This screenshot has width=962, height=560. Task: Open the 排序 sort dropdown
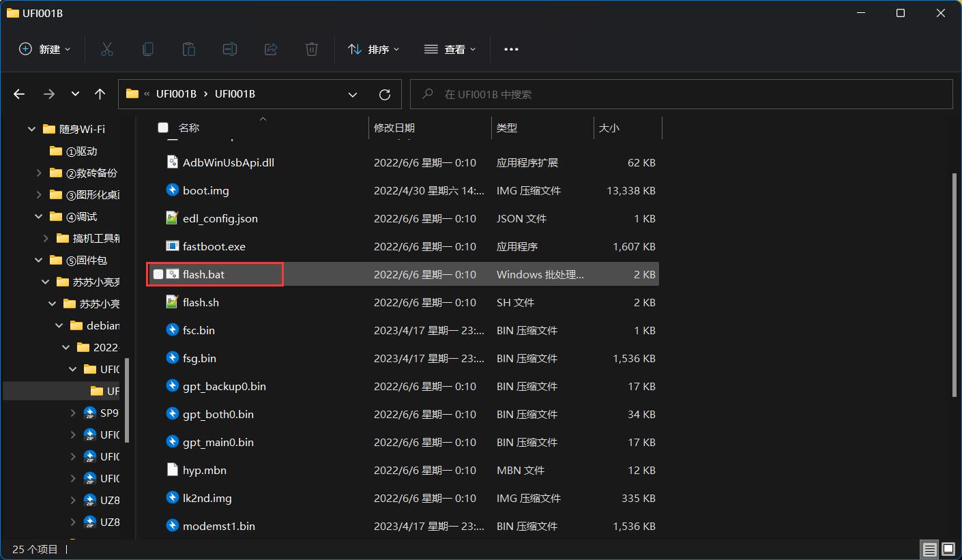(x=373, y=48)
